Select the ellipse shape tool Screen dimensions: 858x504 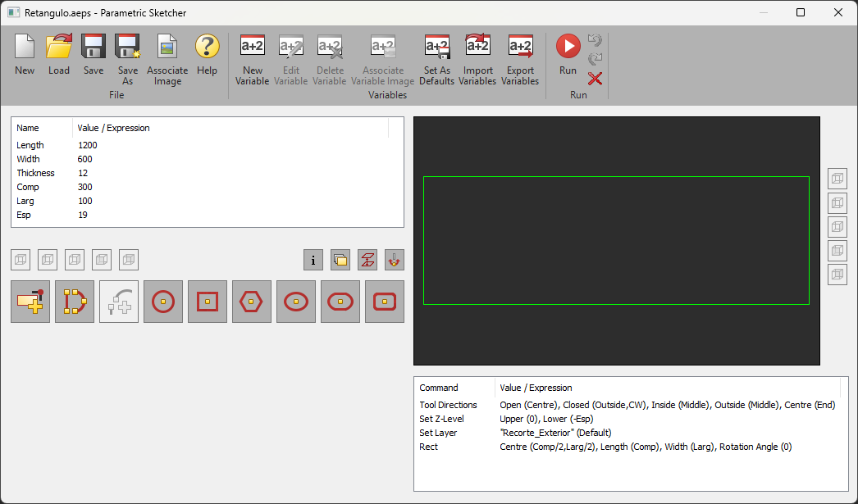[296, 302]
